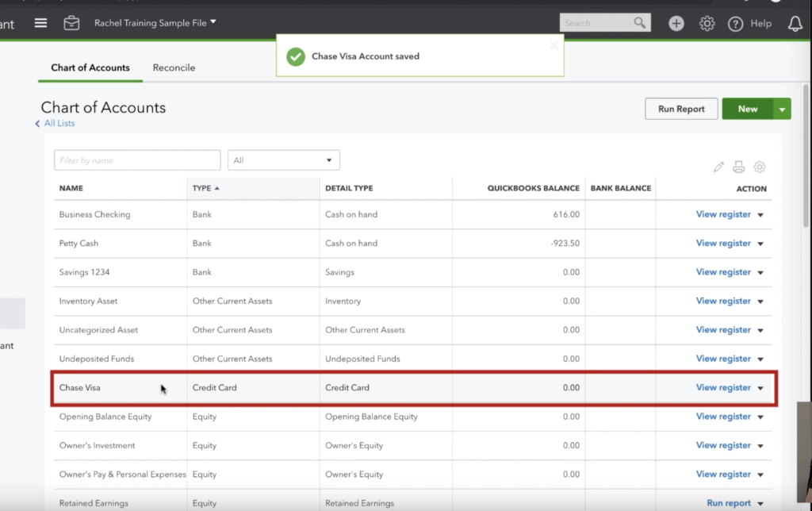
Task: Open table settings gear above Action column
Action: point(759,167)
